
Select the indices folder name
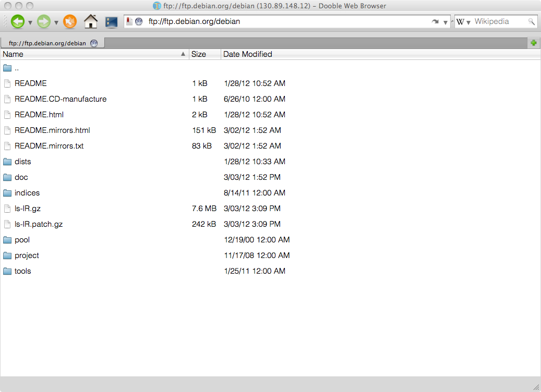click(x=27, y=193)
